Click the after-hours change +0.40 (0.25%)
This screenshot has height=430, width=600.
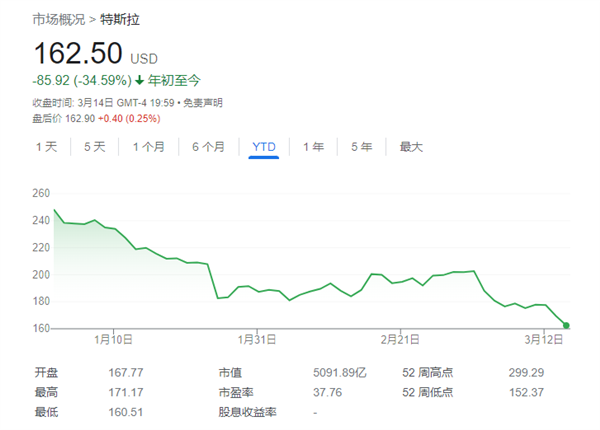129,119
